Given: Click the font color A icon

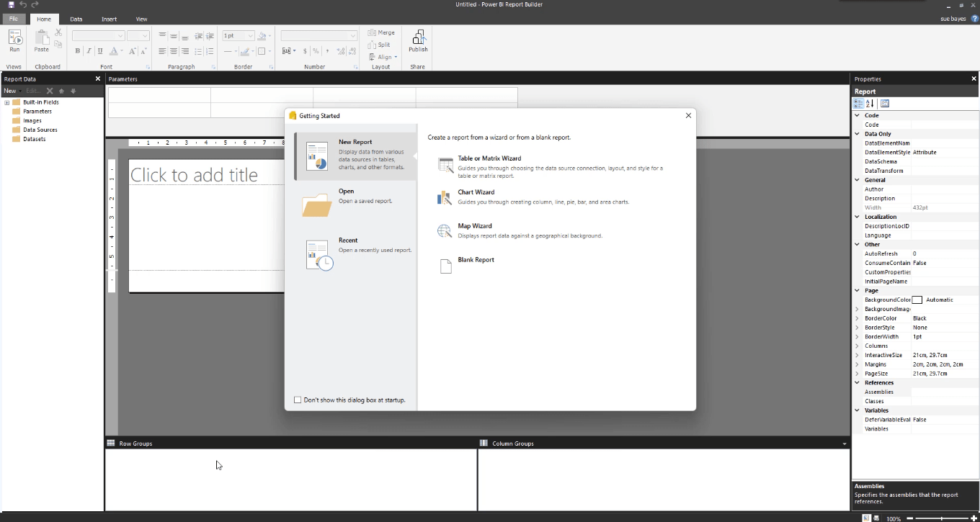Looking at the screenshot, I should pyautogui.click(x=114, y=51).
